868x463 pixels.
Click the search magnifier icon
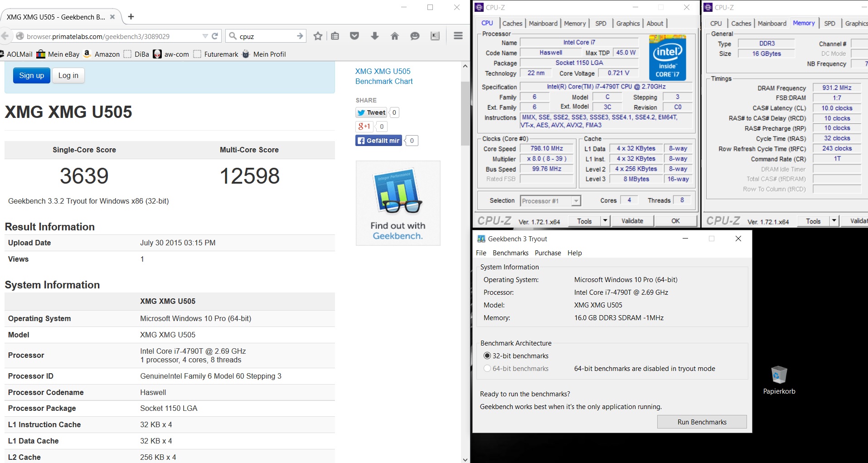pos(233,36)
